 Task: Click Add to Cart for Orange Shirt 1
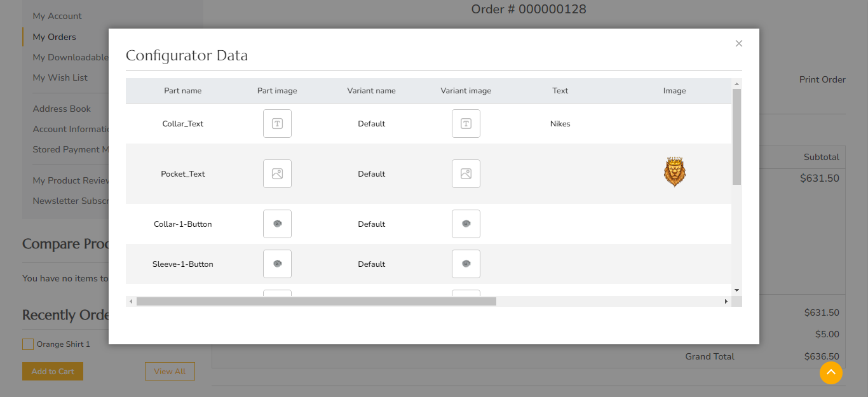52,371
